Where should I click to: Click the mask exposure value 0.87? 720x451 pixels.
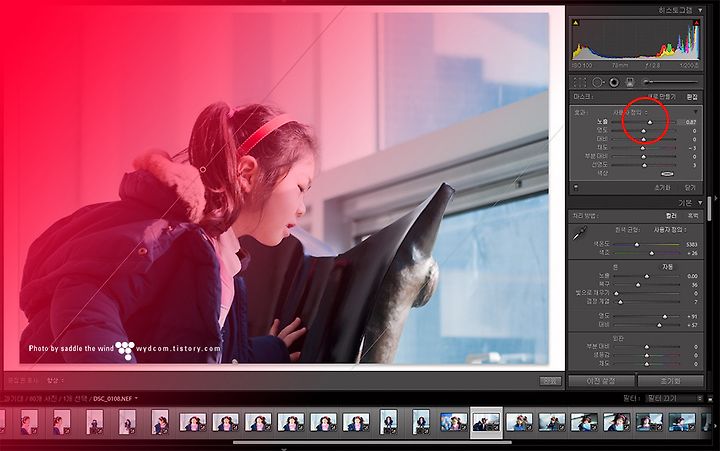tap(690, 122)
